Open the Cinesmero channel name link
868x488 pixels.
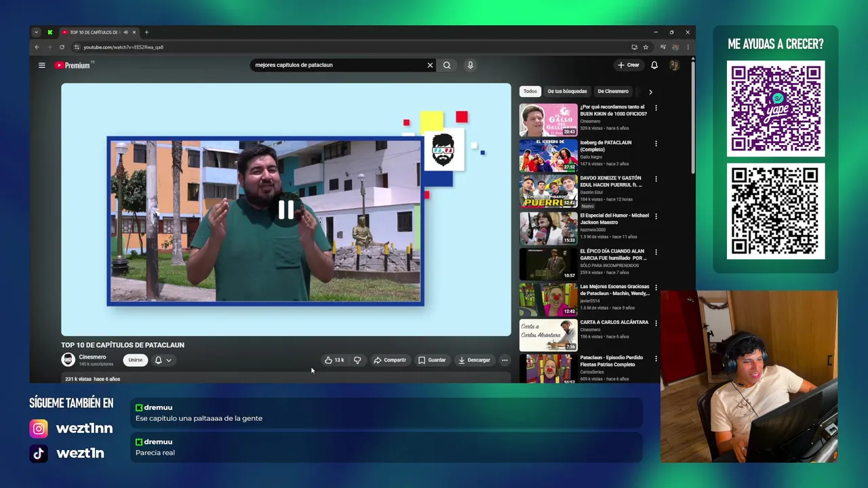click(92, 357)
